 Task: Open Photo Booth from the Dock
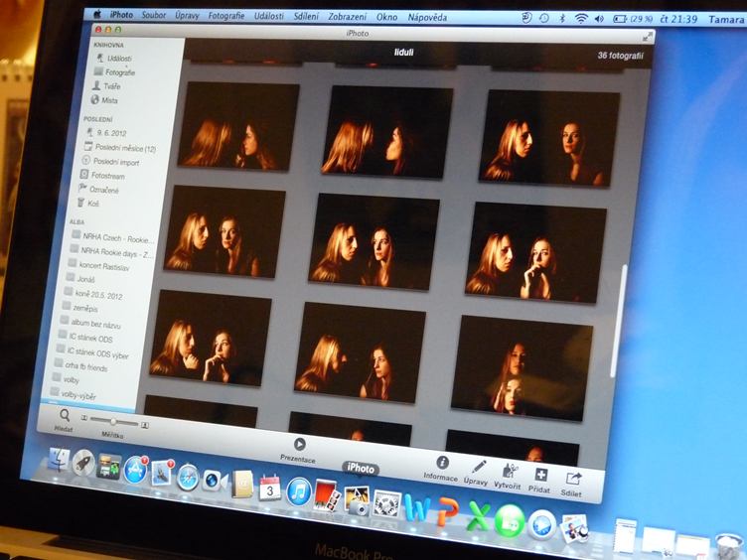[327, 495]
